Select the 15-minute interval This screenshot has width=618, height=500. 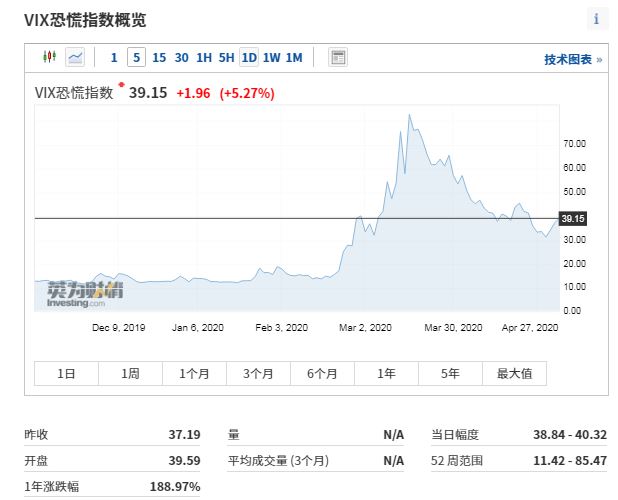coord(159,58)
